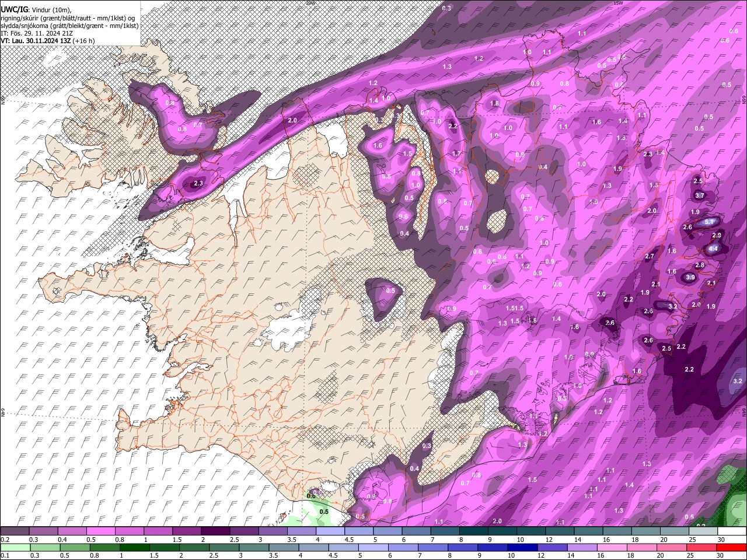The image size is (747, 560).
Task: Pick the lower legend swatch between 0.5 and 0.8
Action: click(75, 547)
